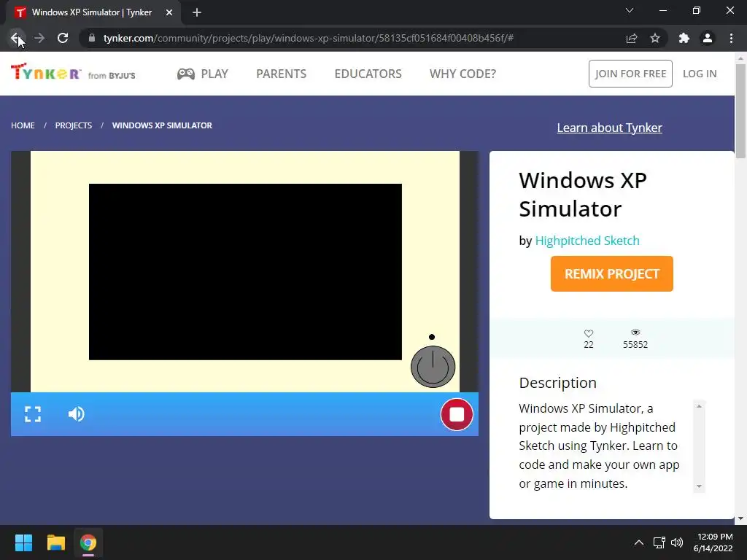The image size is (747, 560).
Task: Enter fullscreen mode for the player
Action: pyautogui.click(x=33, y=414)
